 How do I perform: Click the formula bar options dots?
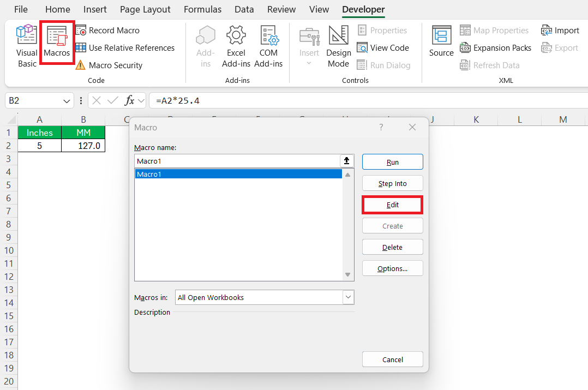click(81, 100)
